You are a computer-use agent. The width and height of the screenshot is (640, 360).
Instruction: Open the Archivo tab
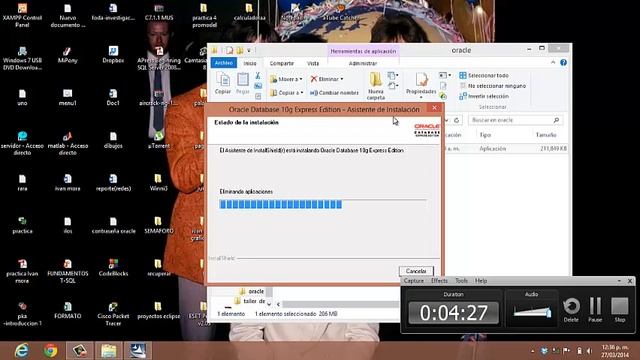pyautogui.click(x=224, y=63)
